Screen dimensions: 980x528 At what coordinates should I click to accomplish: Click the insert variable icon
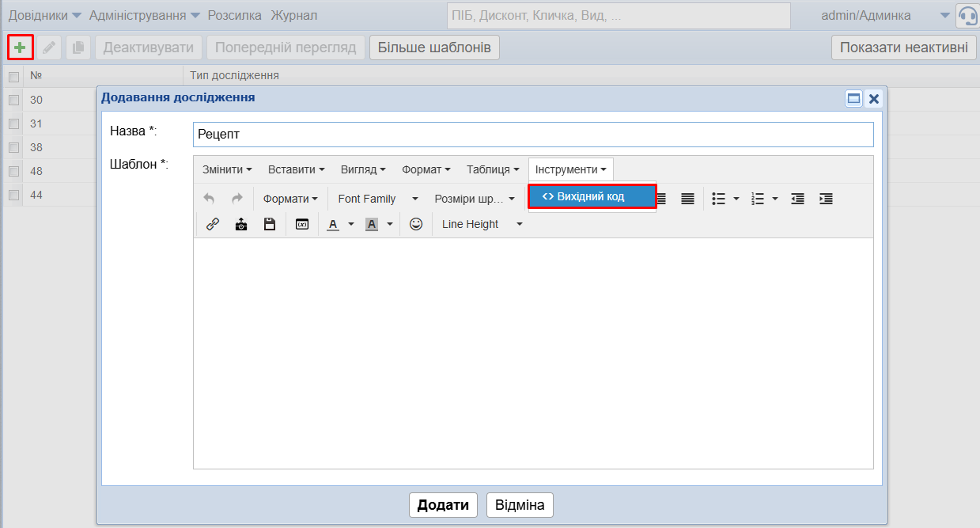301,224
